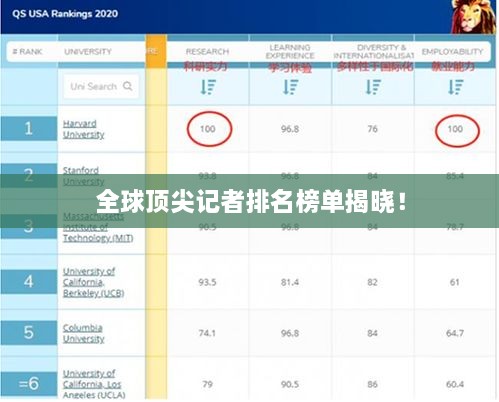Sort by Diversity & Internationalisation icon

pos(373,87)
